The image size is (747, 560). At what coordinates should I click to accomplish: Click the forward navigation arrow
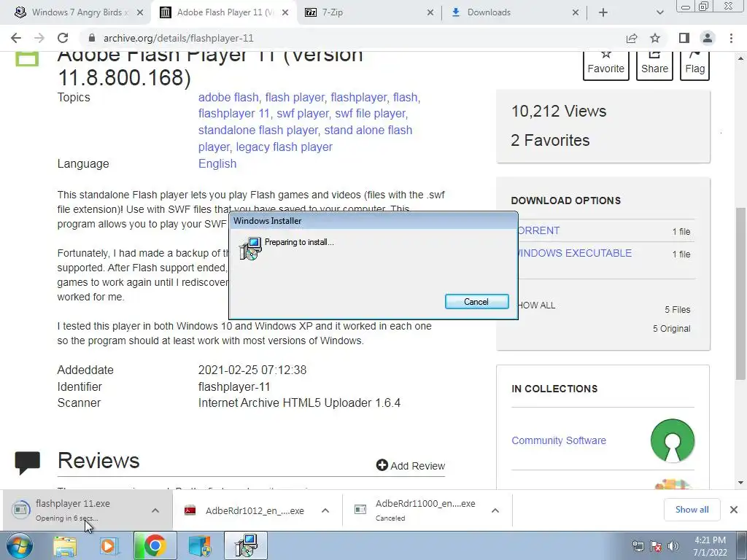39,38
